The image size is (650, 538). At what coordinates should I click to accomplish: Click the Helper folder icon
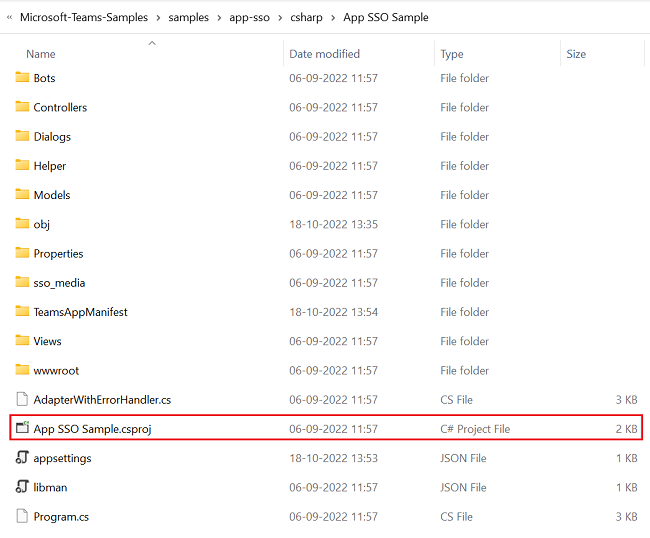[22, 165]
